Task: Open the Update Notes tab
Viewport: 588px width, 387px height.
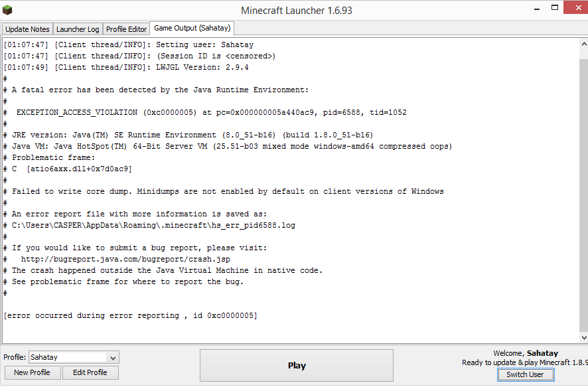Action: (27, 29)
